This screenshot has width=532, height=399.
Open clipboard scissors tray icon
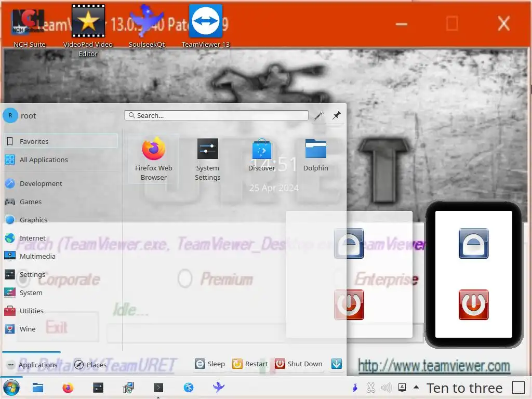(371, 388)
